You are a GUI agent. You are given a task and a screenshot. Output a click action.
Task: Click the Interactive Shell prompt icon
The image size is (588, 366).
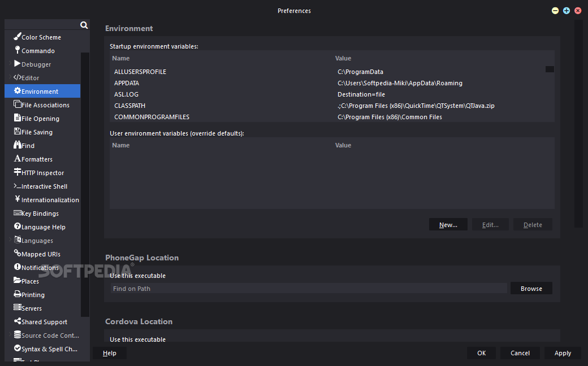click(18, 186)
